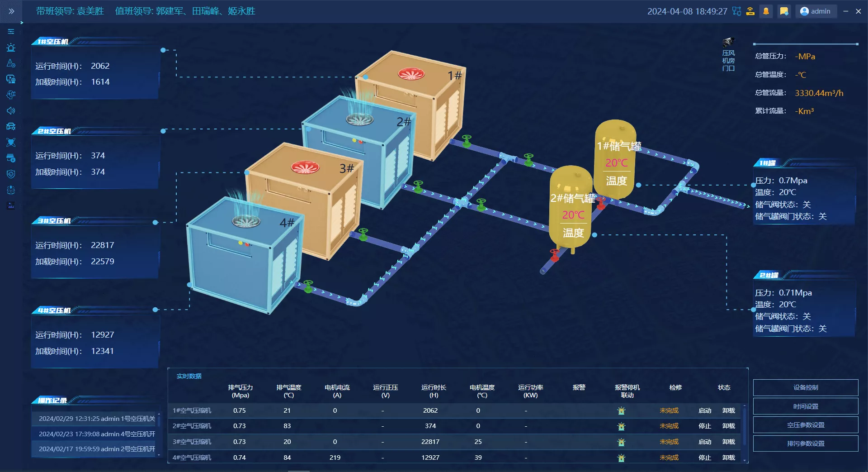Click 停止 for 4#空气压缩机 row
Viewport: 868px width, 472px height.
[x=705, y=458]
